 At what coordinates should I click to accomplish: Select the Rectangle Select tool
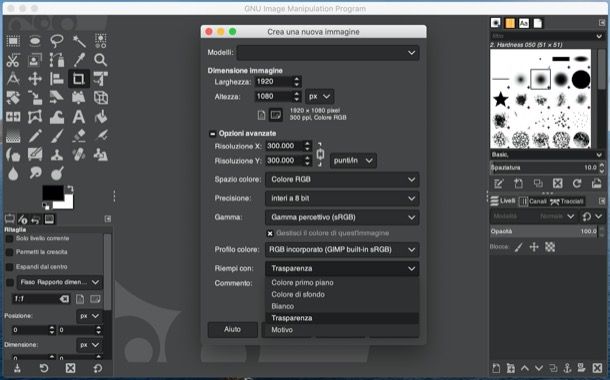tap(13, 41)
